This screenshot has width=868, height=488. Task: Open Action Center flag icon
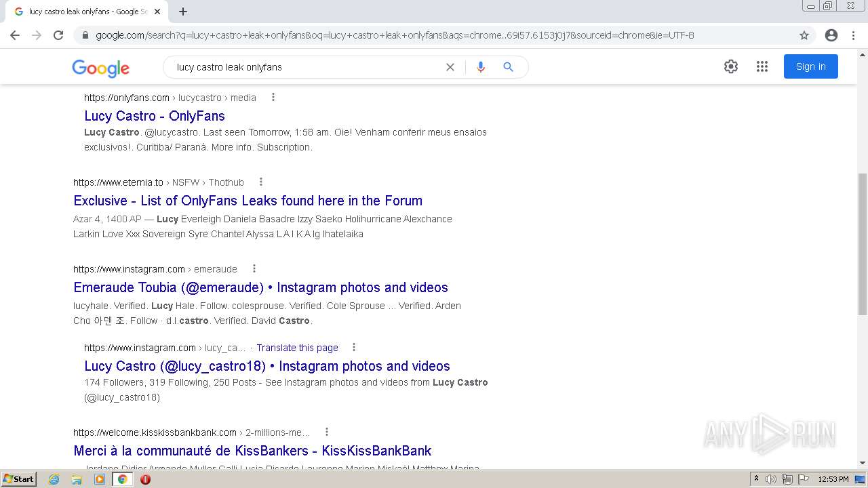(x=804, y=479)
